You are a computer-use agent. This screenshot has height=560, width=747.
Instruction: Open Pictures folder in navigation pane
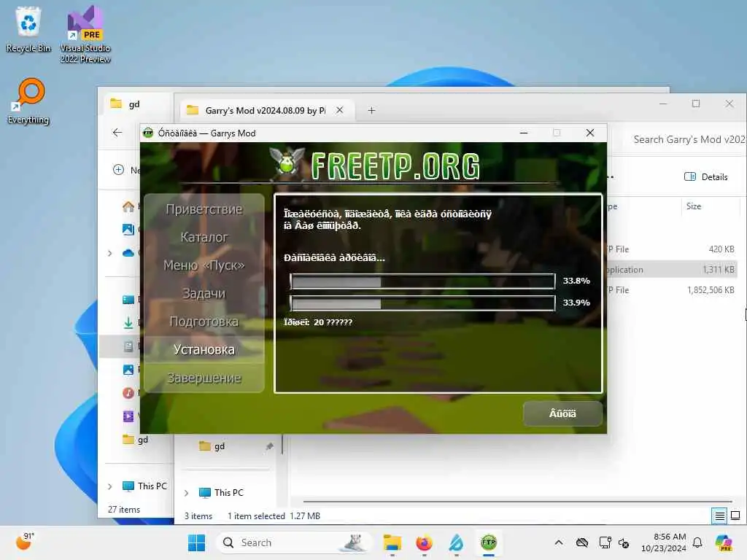coord(128,369)
